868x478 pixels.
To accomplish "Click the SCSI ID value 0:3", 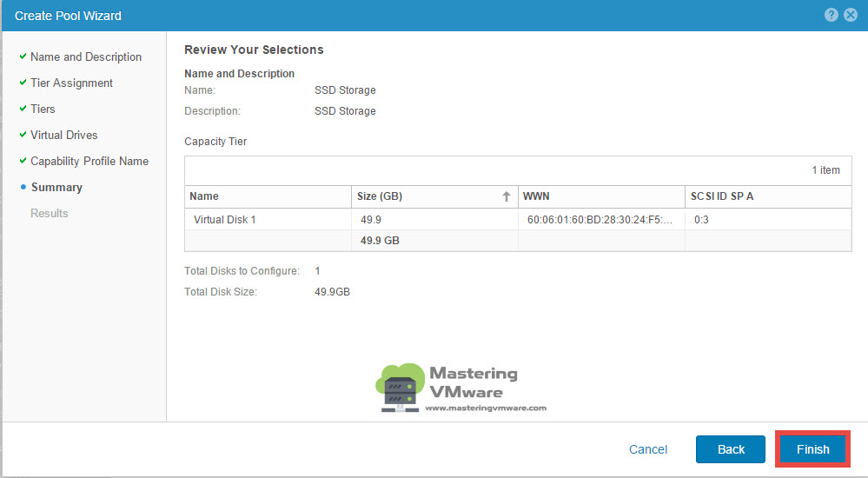I will tap(701, 220).
